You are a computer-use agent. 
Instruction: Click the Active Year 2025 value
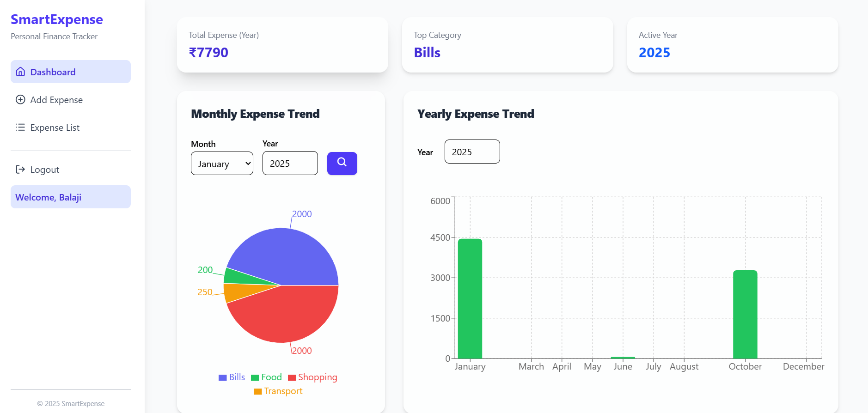click(x=654, y=53)
